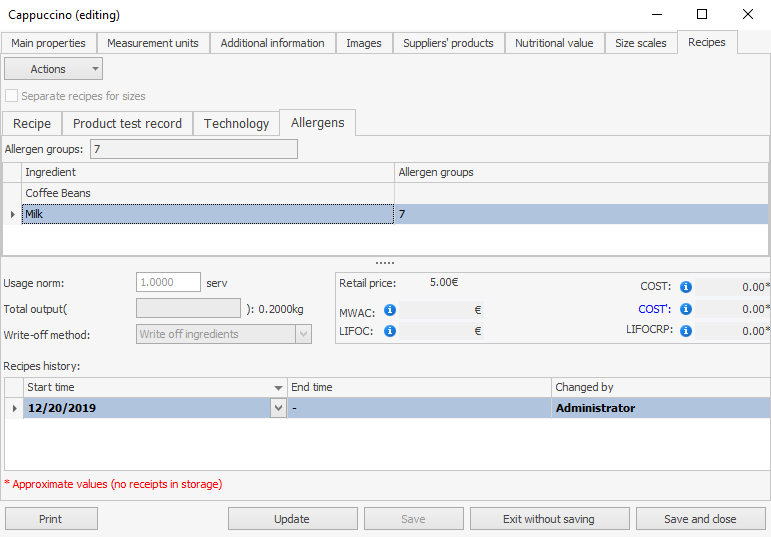Click the row indicator arrow beside Milk
The image size is (771, 537).
(x=12, y=215)
